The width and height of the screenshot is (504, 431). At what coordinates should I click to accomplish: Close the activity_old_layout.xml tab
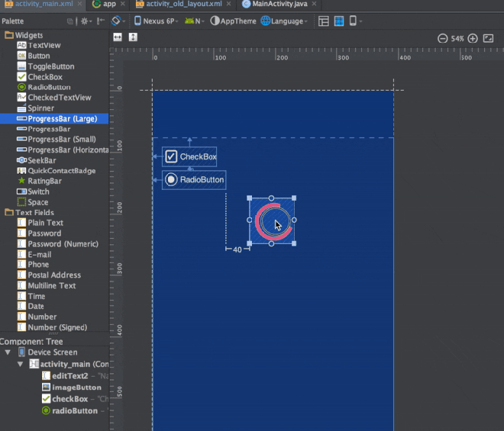(x=228, y=4)
